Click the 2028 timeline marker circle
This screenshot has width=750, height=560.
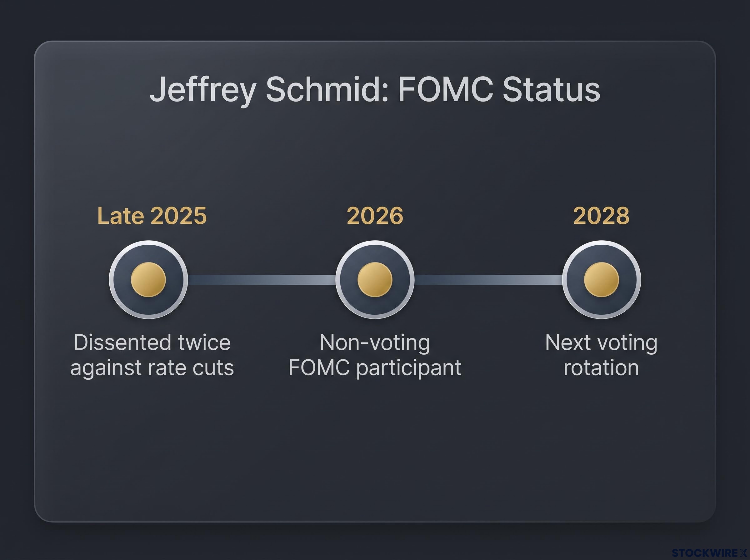602,280
